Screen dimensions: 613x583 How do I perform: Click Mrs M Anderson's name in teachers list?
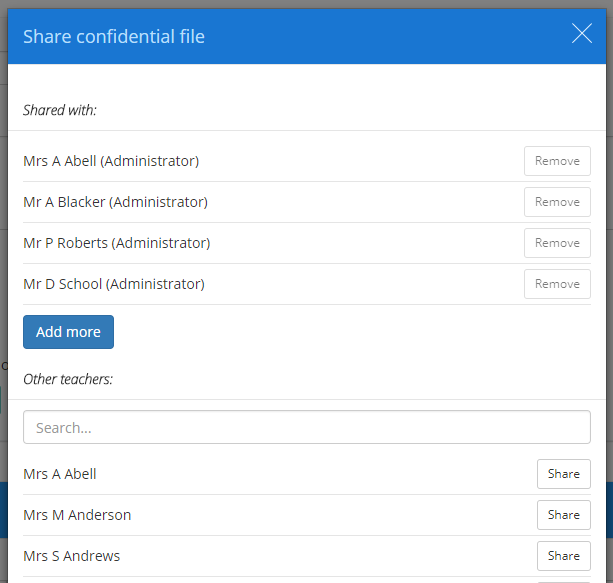[77, 515]
